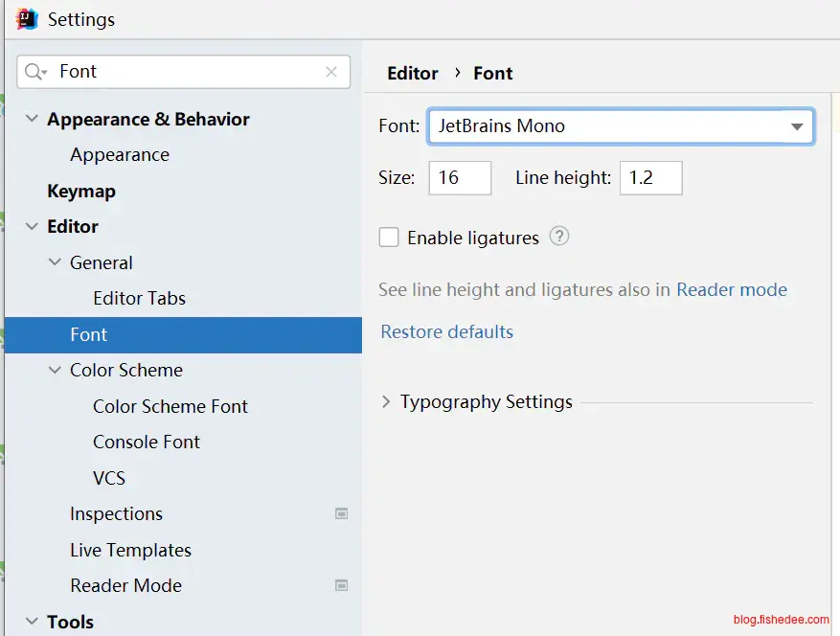Click the Editor breadcrumb in header

tap(413, 73)
